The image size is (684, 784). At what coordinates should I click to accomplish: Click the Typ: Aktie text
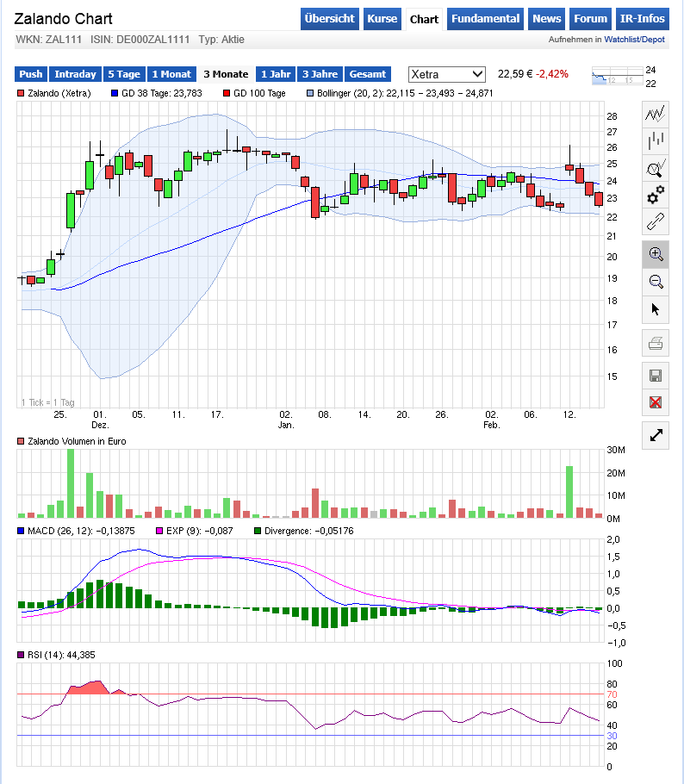click(x=221, y=40)
